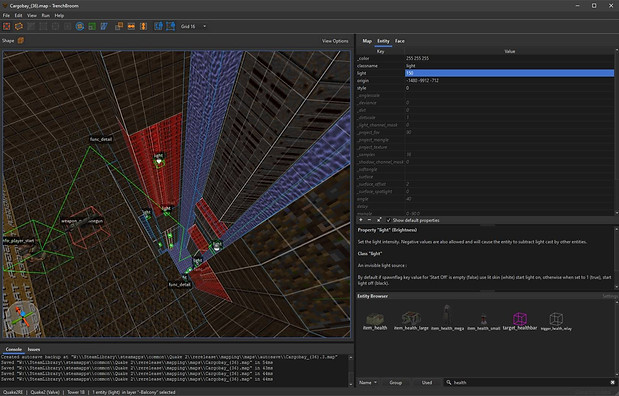Open the Grid 16 size dropdown
619x396 pixels.
[193, 26]
